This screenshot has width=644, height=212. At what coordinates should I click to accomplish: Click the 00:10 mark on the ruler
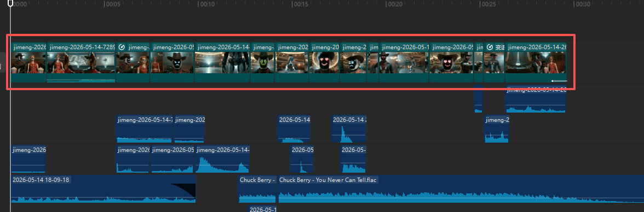point(206,4)
